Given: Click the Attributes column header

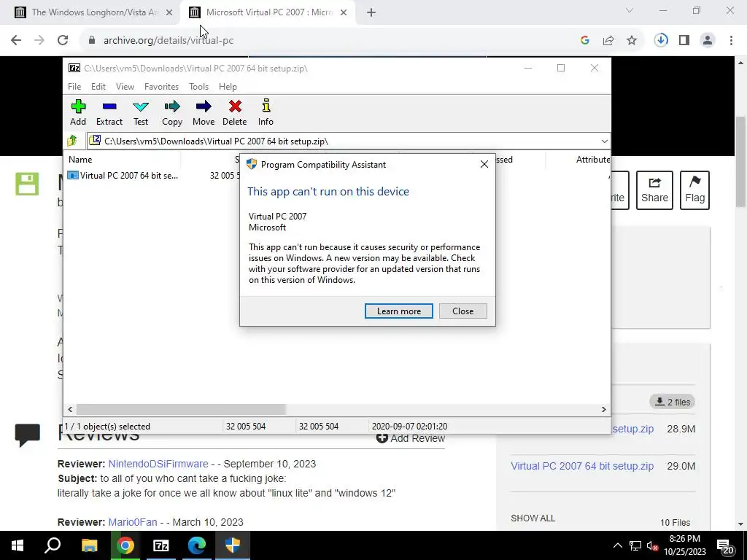Looking at the screenshot, I should click(x=592, y=160).
